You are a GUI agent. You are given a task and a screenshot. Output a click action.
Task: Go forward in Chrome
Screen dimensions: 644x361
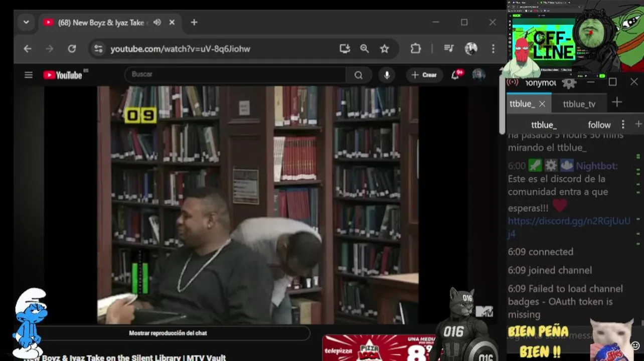[x=49, y=49]
